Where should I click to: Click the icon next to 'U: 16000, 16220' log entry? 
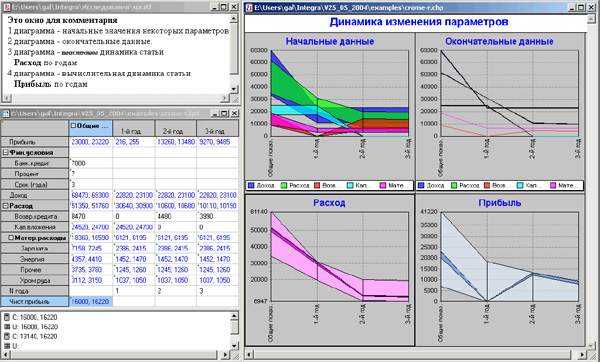[x=7, y=327]
